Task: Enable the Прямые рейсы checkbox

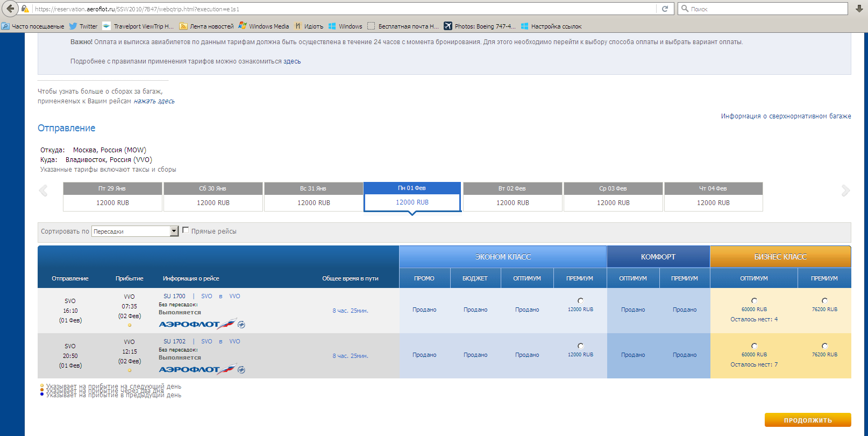Action: (x=186, y=230)
